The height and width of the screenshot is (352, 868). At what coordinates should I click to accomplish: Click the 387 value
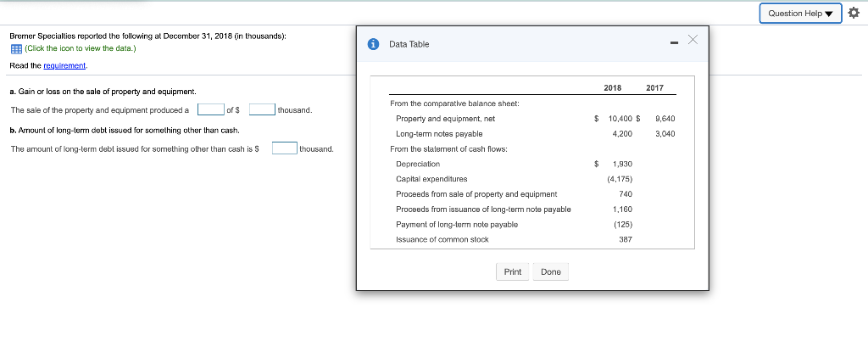(x=626, y=239)
